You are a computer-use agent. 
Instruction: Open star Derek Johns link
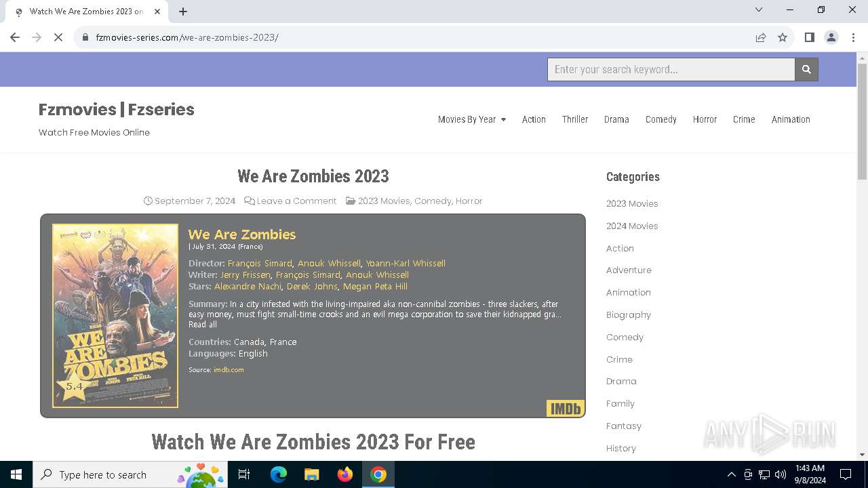pyautogui.click(x=312, y=286)
